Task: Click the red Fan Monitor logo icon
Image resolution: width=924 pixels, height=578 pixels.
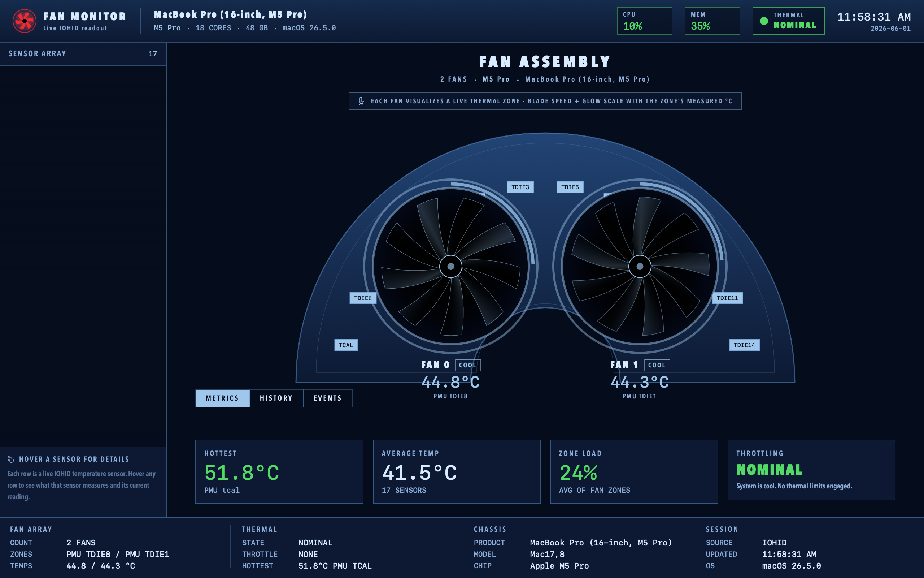Action: 25,21
